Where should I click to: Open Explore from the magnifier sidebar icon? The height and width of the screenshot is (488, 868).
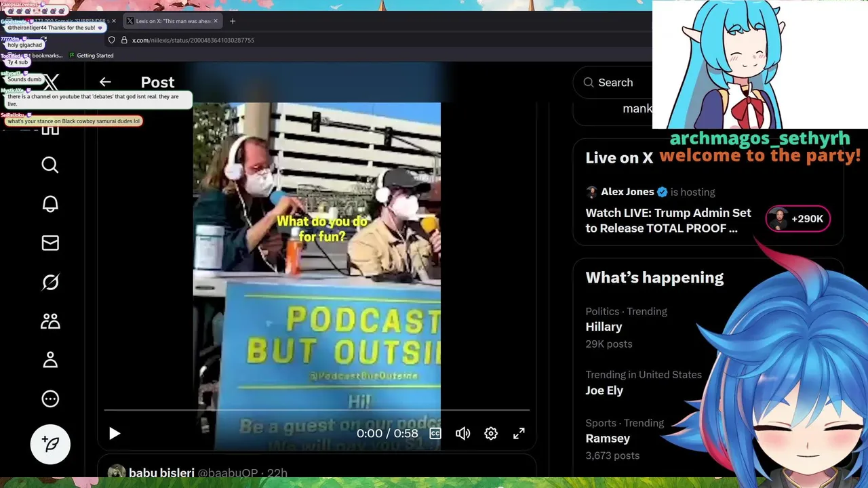tap(50, 165)
